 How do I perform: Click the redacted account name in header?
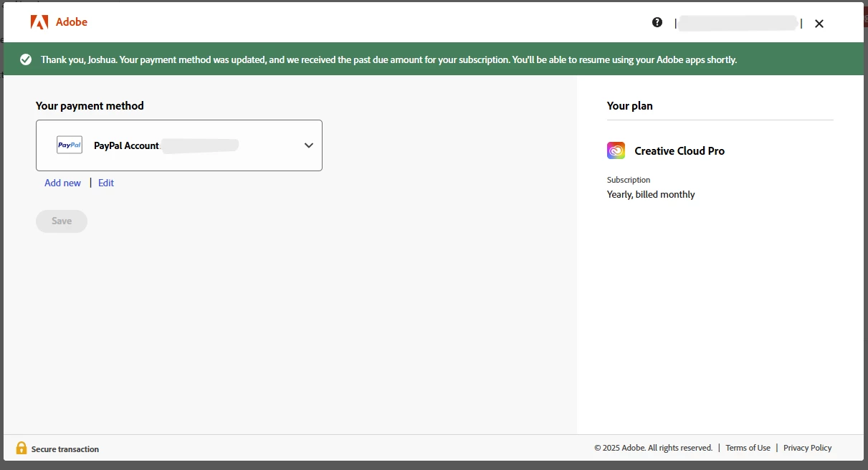pos(738,24)
